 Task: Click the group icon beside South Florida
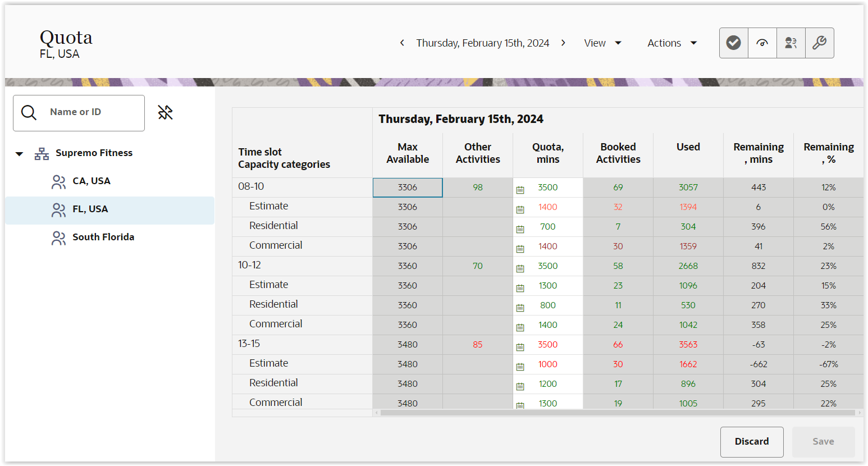58,237
